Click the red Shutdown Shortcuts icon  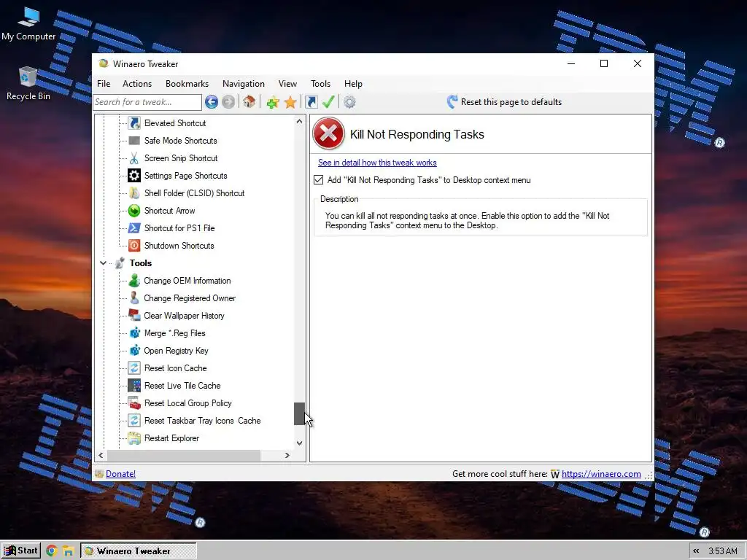(x=134, y=246)
